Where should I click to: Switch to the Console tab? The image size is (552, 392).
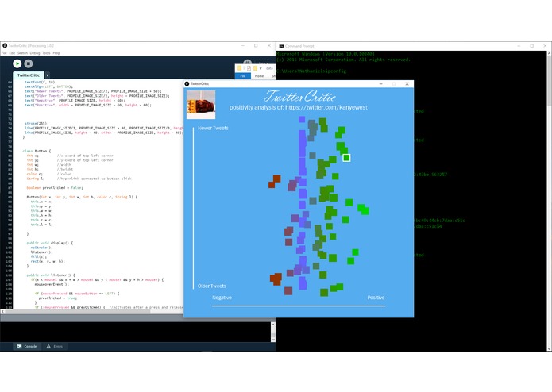tap(27, 346)
